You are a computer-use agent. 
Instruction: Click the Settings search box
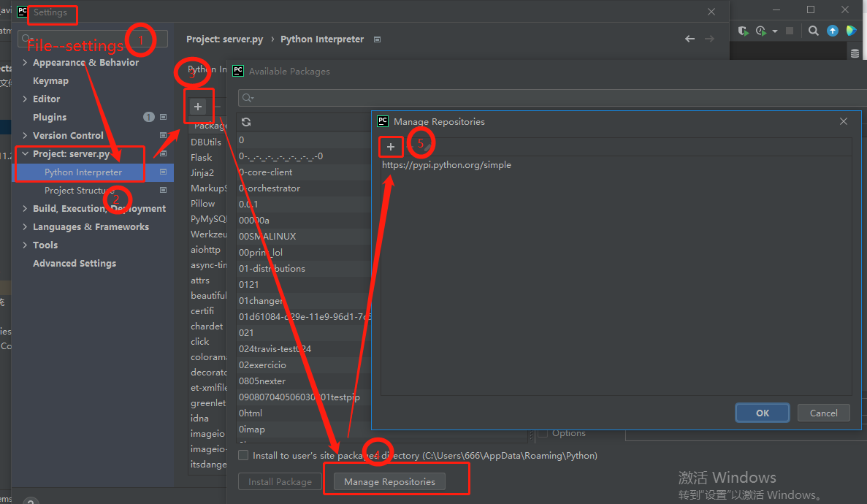pyautogui.click(x=93, y=39)
